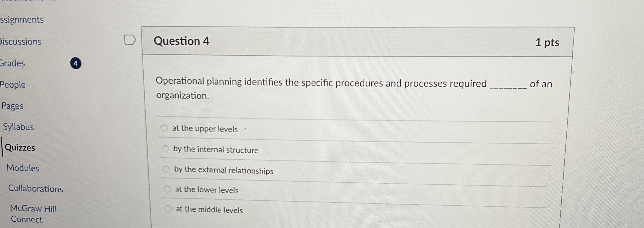Select answer 'by the internal structure'

tap(166, 149)
